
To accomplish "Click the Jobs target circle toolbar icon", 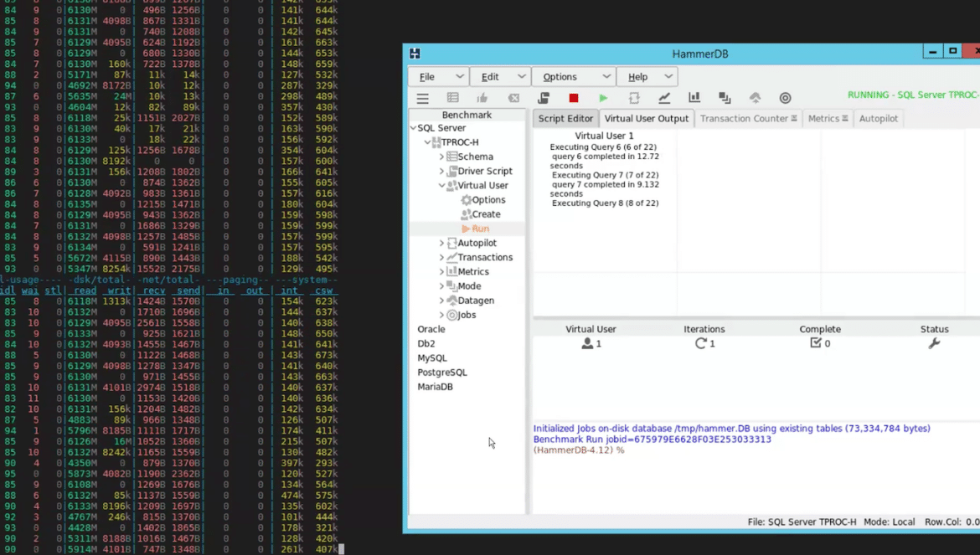I will (785, 98).
